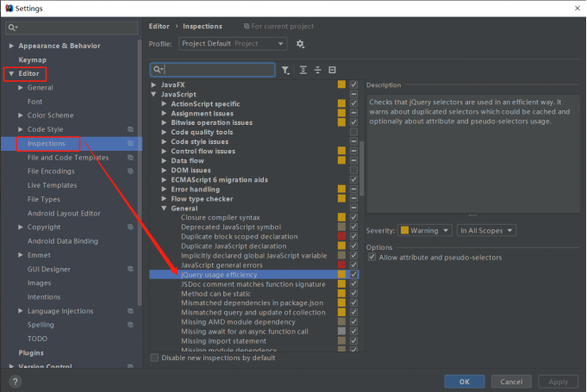This screenshot has width=587, height=392.
Task: Open the Profile dropdown
Action: point(233,44)
